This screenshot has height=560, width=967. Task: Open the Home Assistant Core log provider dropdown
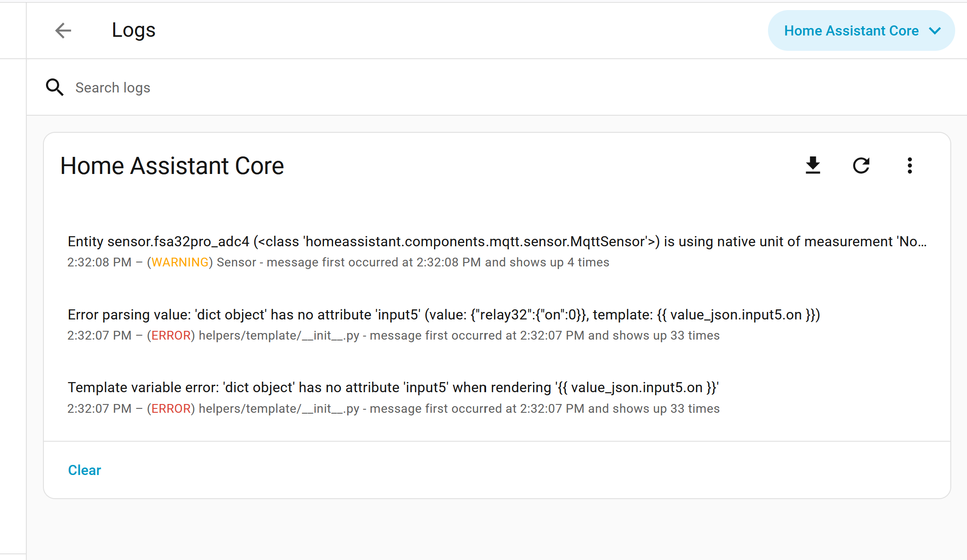click(x=851, y=31)
